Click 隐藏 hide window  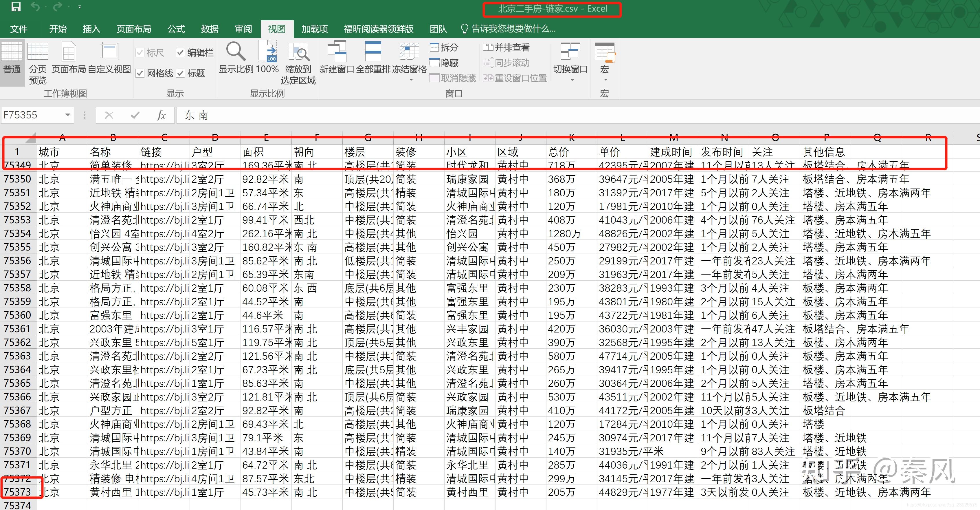click(x=444, y=63)
